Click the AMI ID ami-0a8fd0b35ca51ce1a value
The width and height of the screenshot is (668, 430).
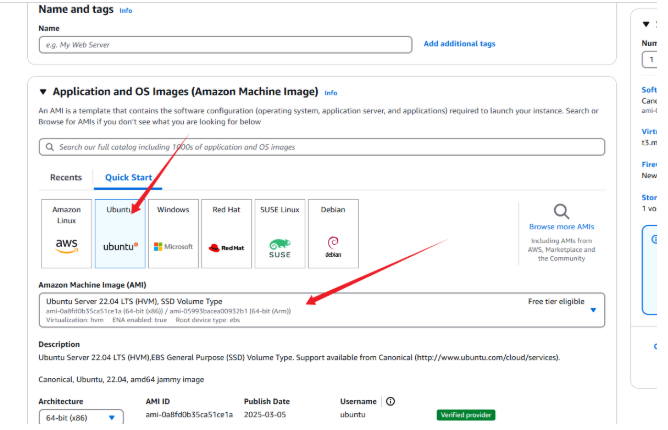pos(189,415)
